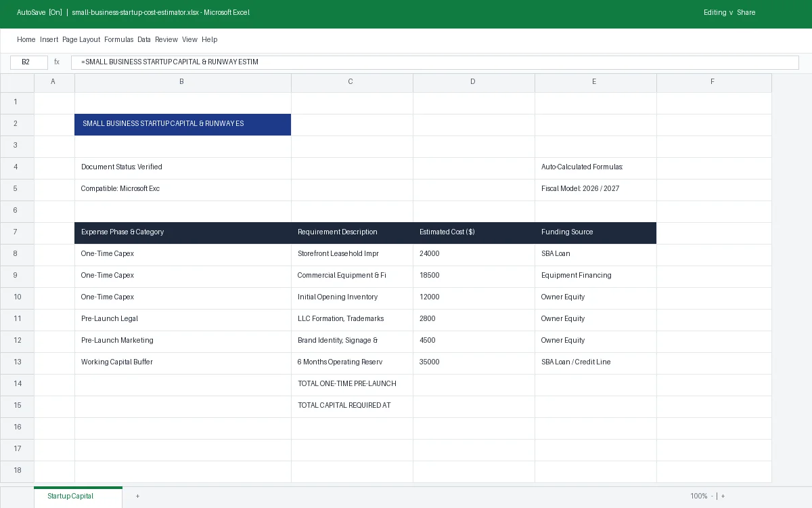Click the 100% zoom level
Viewport: 812px width, 508px height.
[698, 496]
